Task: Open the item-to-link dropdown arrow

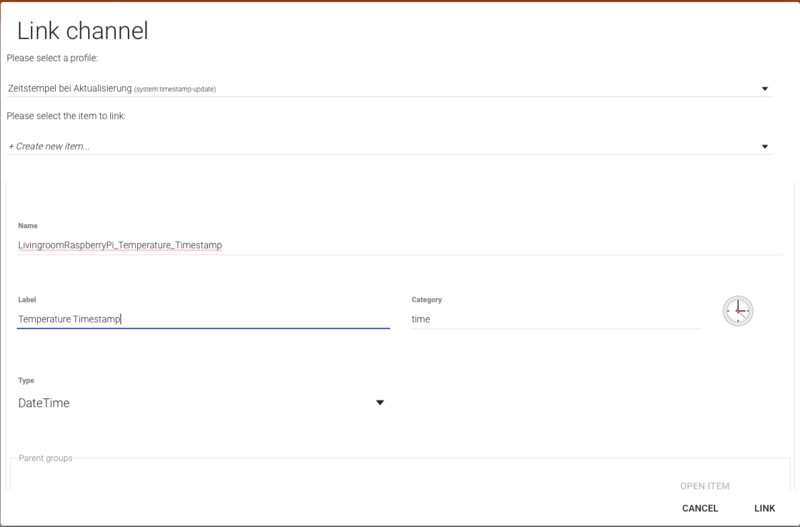Action: pyautogui.click(x=765, y=147)
